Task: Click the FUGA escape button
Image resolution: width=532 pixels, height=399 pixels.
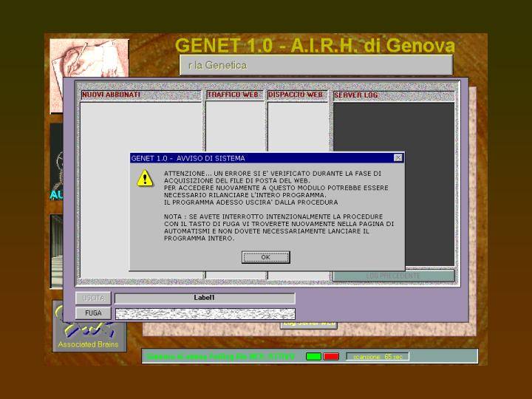Action: tap(93, 313)
